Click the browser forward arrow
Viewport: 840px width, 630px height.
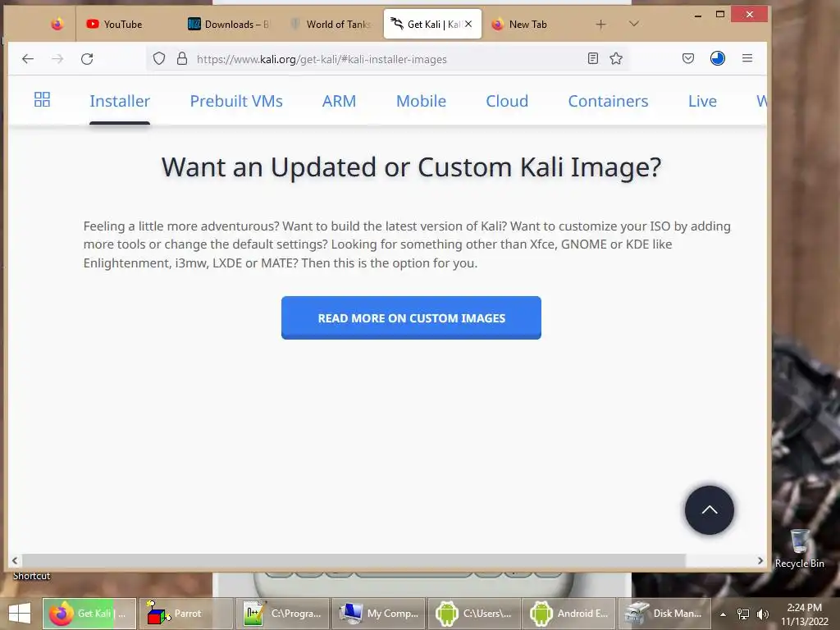pyautogui.click(x=57, y=59)
